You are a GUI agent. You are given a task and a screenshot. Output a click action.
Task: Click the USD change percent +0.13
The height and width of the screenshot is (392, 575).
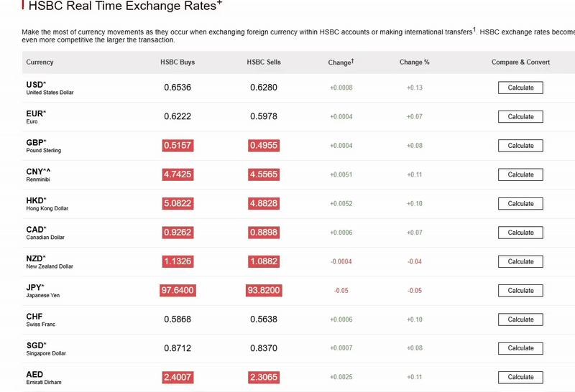[415, 88]
